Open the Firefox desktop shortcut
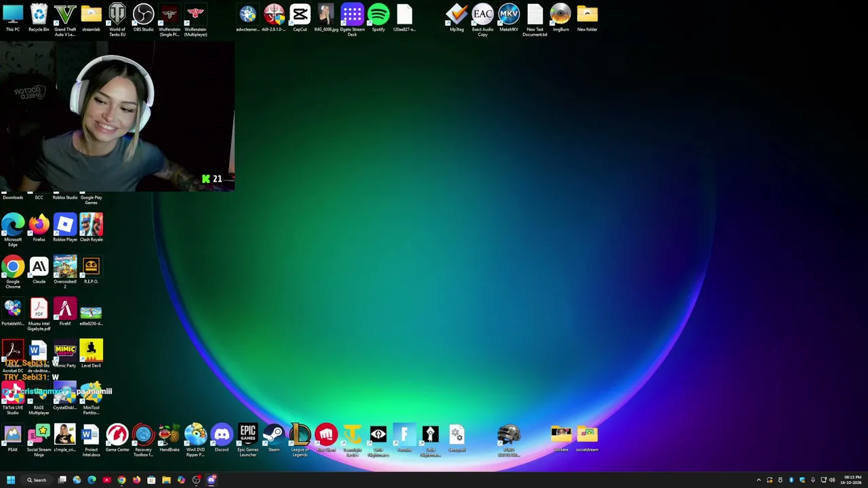 pos(39,228)
